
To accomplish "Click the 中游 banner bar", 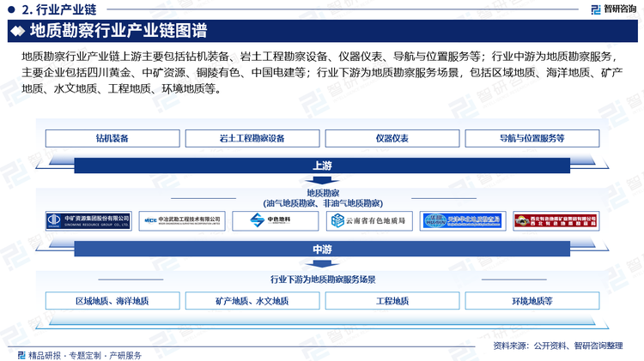I will coord(322,249).
